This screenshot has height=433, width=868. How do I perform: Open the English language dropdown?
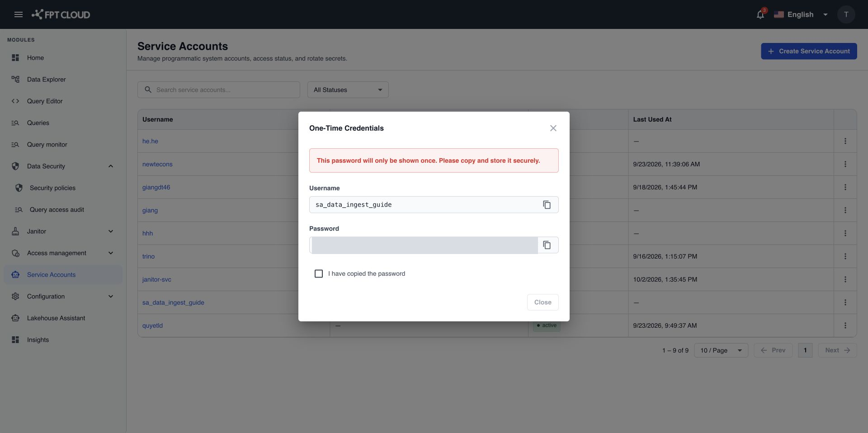(801, 14)
